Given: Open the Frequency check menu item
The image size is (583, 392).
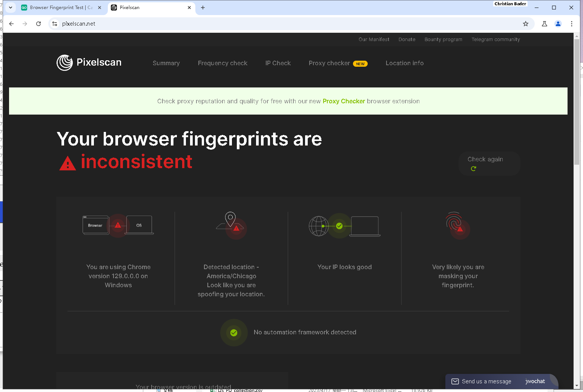Looking at the screenshot, I should click(222, 63).
